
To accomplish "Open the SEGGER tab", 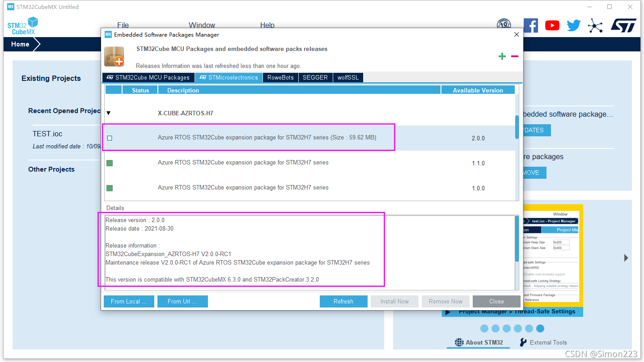I will coord(315,77).
